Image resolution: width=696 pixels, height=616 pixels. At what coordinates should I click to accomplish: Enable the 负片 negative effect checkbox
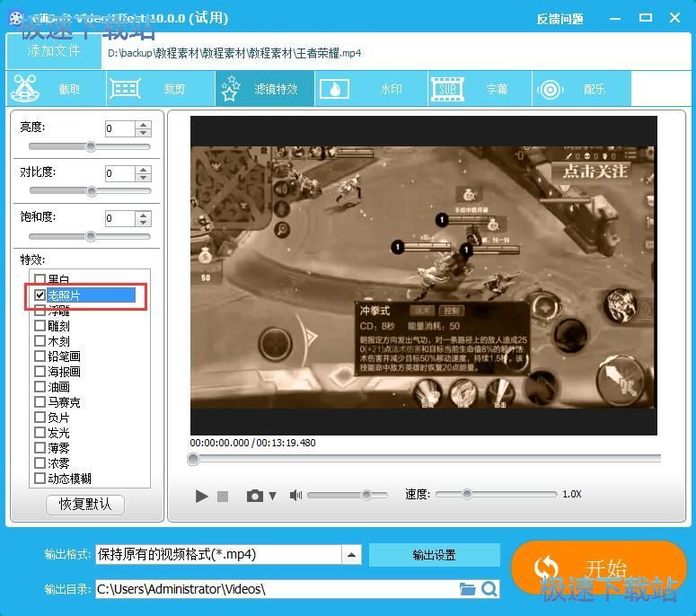(40, 418)
